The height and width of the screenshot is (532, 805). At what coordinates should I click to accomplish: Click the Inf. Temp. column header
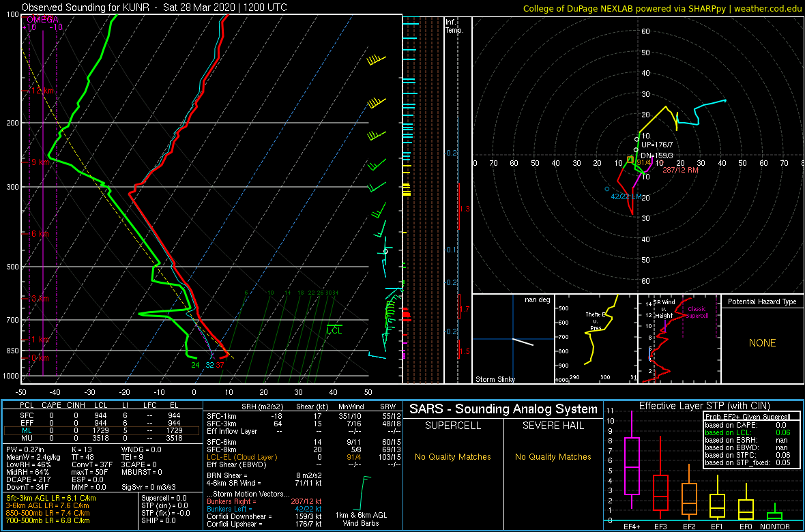[x=454, y=26]
